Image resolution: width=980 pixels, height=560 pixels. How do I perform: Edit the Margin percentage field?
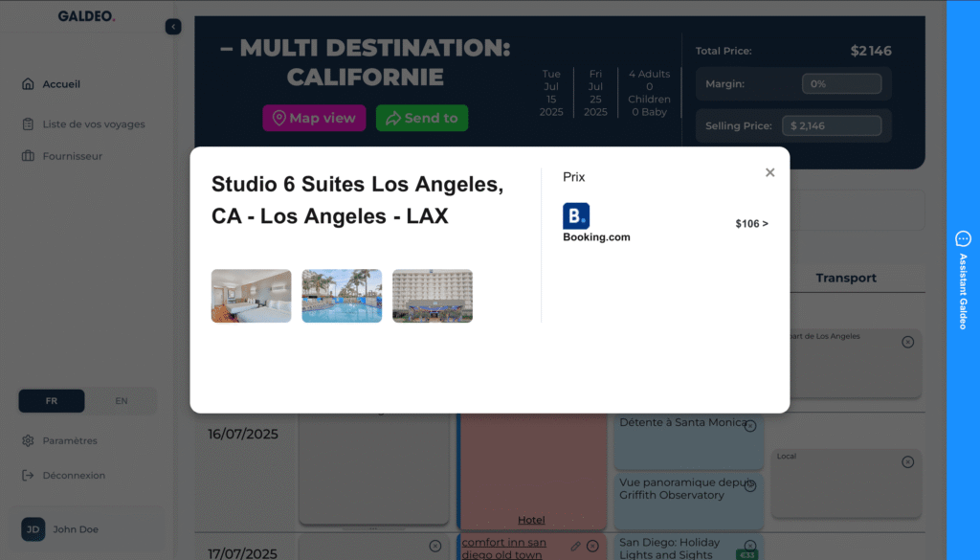[x=841, y=84]
